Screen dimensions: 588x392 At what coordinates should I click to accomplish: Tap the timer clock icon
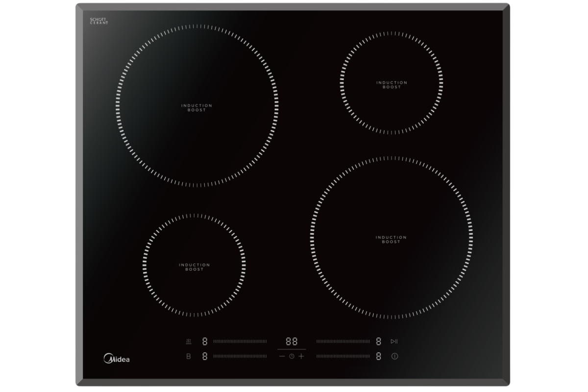[292, 356]
